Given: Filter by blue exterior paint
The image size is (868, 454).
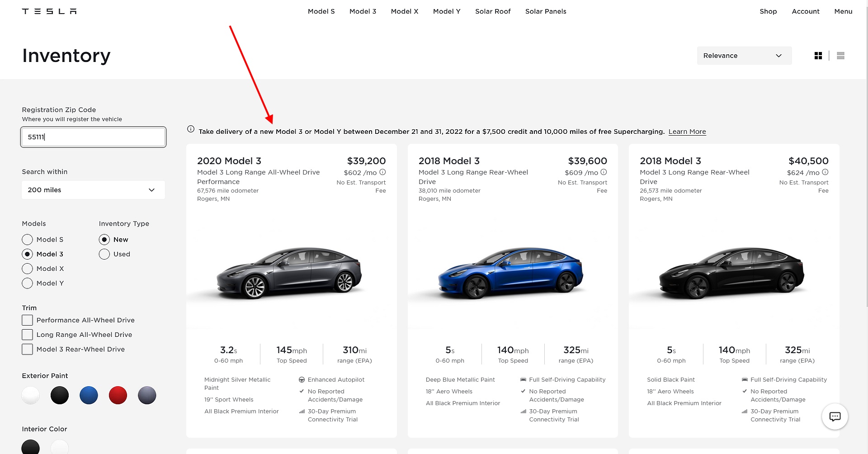Looking at the screenshot, I should click(89, 395).
